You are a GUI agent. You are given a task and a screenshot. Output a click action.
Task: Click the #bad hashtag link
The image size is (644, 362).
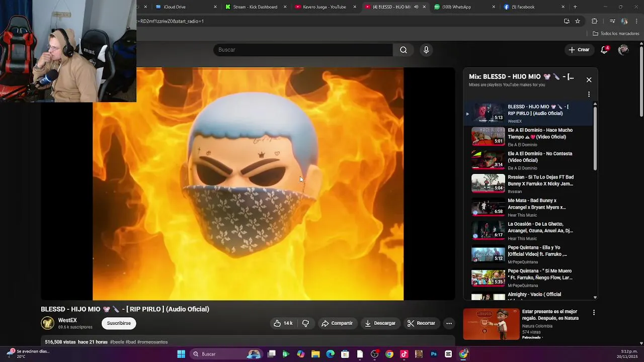[131, 342]
